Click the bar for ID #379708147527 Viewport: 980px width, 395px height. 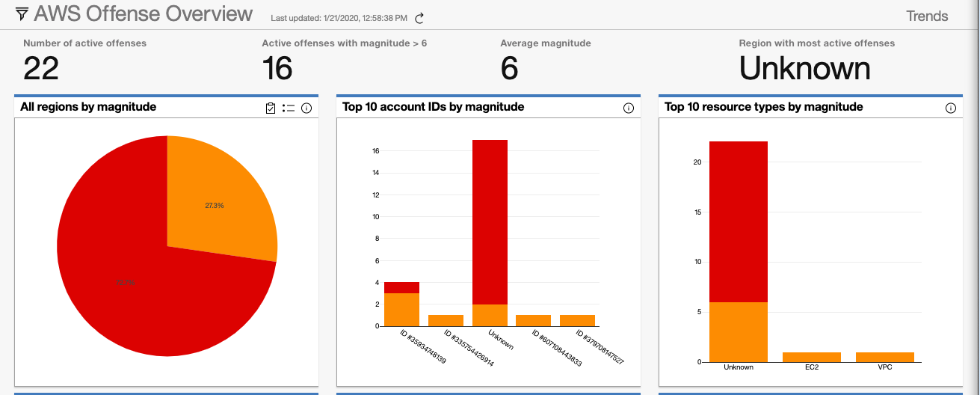coord(578,320)
